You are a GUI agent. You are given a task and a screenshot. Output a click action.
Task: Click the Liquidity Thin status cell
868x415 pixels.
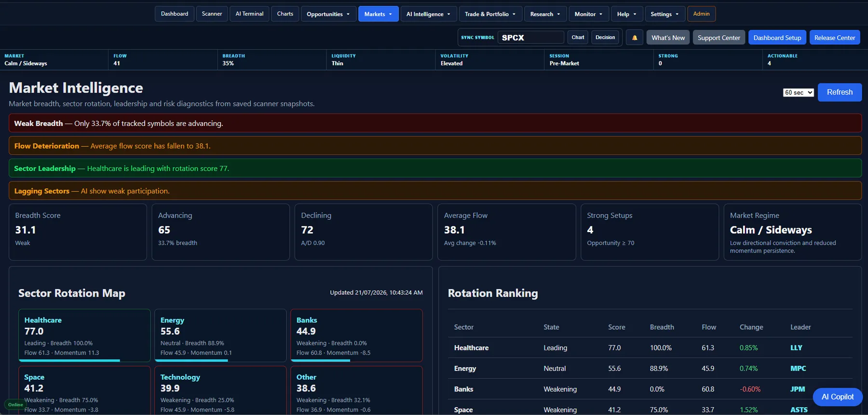[x=380, y=60]
